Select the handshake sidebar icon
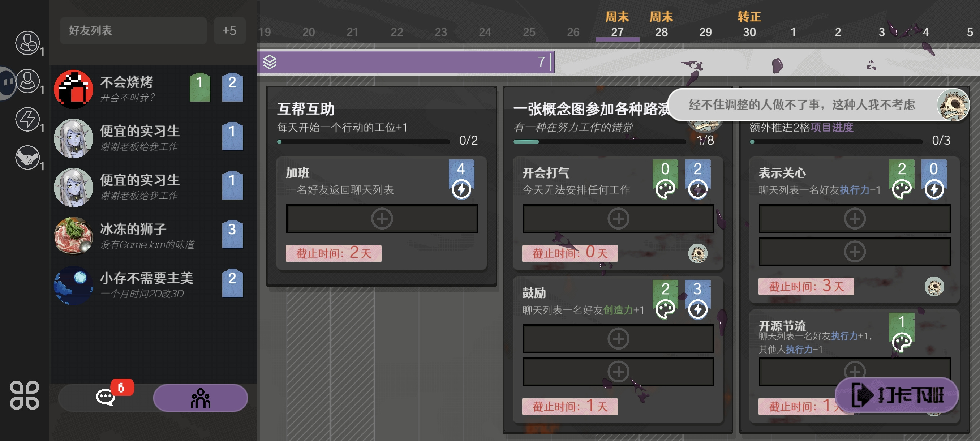Viewport: 980px width, 441px height. (x=27, y=157)
